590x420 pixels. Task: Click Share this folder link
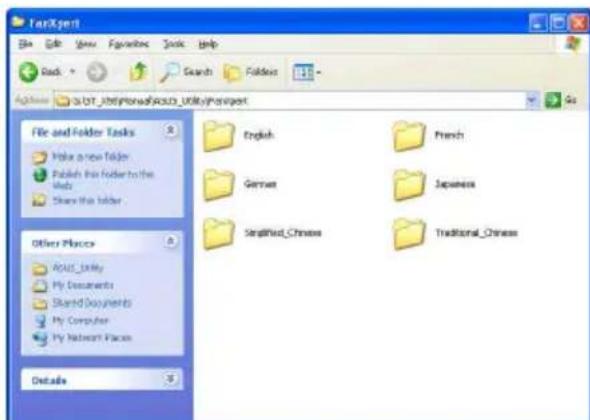(87, 200)
